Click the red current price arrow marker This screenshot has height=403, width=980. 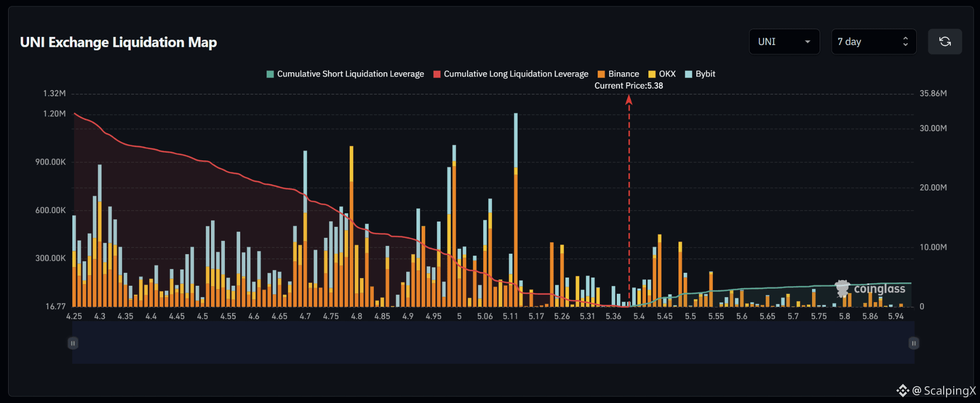(x=629, y=100)
